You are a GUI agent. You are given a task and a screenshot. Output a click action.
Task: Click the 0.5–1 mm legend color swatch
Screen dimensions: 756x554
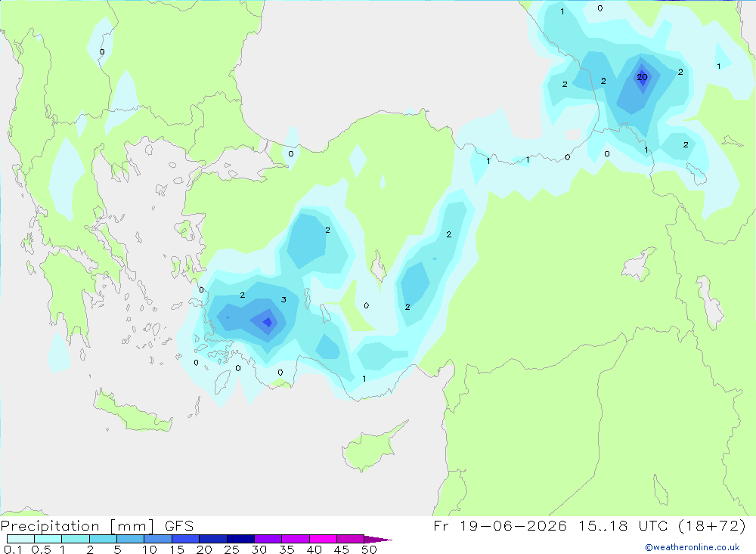click(48, 539)
